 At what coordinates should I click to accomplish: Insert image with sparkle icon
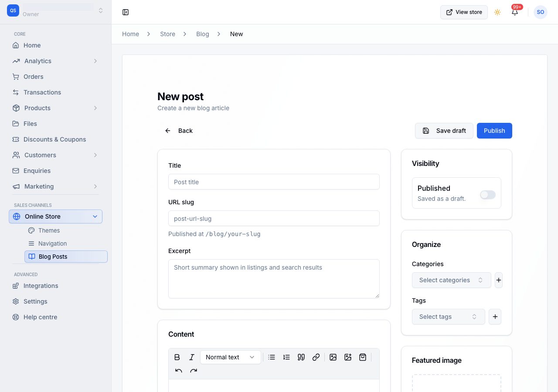pos(348,357)
